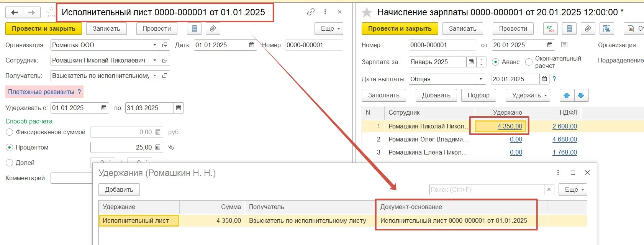Open report list icon in Исполнительный лист toolbar
Image resolution: width=644 pixels, height=245 pixels.
194,29
